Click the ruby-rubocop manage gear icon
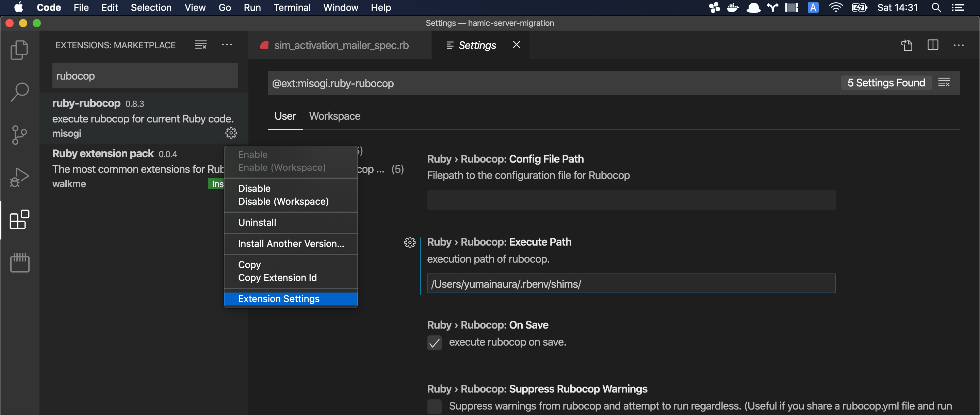Screen dimensions: 980x415 231,133
